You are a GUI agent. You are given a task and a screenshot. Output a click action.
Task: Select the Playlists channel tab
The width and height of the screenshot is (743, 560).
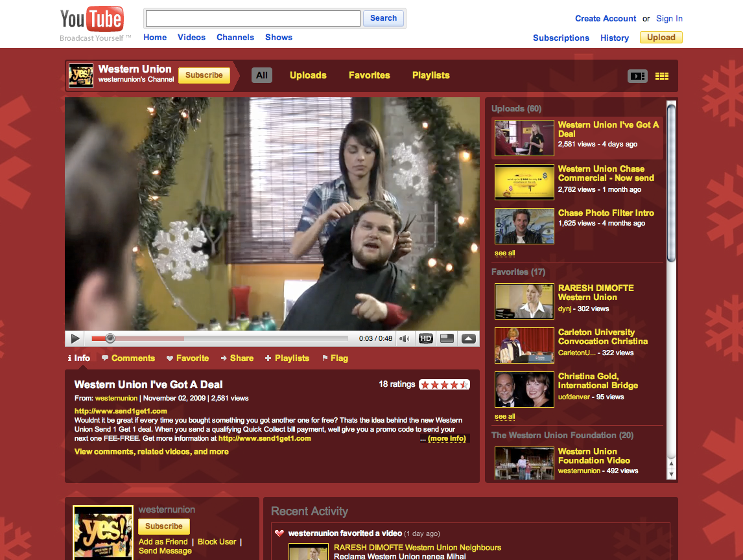430,75
